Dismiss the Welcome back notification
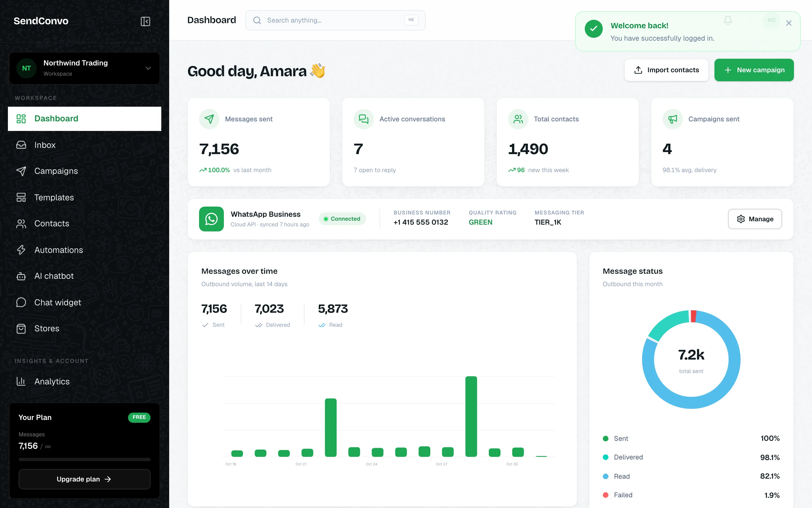This screenshot has width=812, height=508. click(789, 23)
